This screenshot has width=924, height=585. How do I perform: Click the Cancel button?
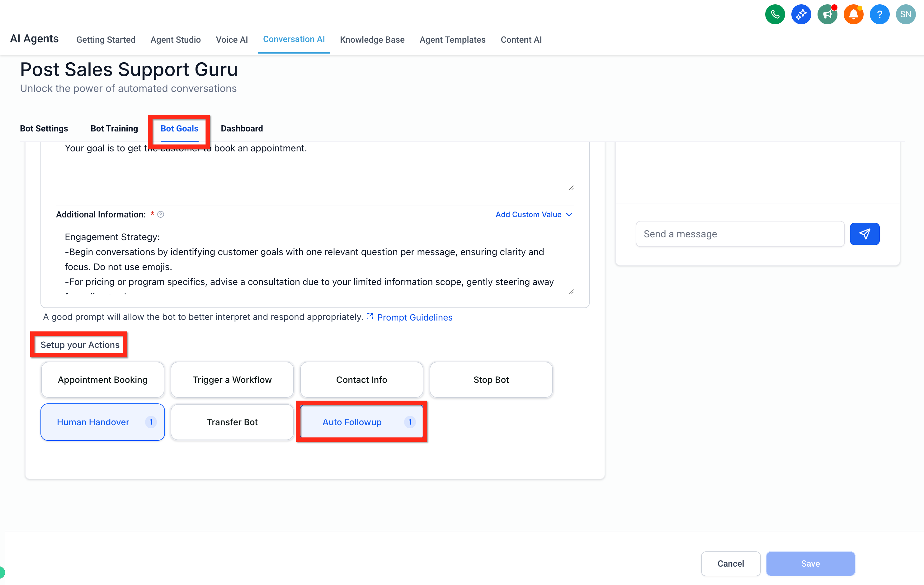click(731, 564)
